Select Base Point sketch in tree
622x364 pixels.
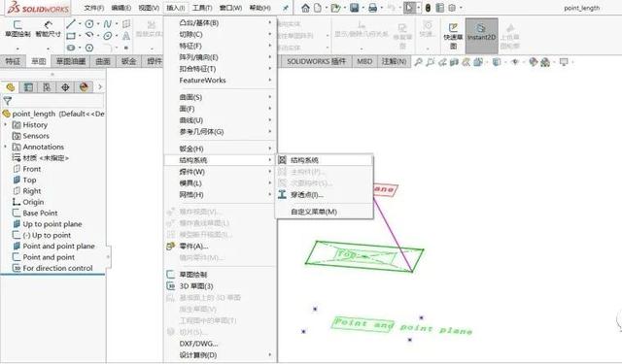click(x=35, y=214)
